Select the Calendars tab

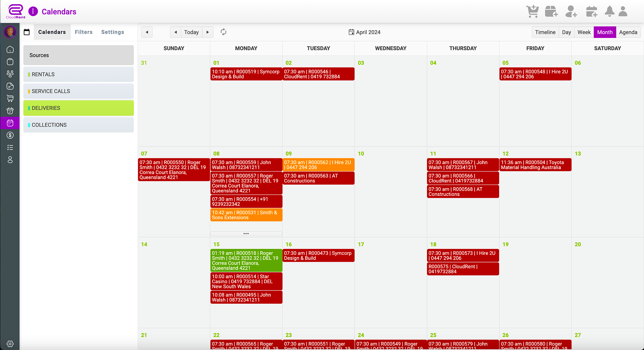pos(52,32)
